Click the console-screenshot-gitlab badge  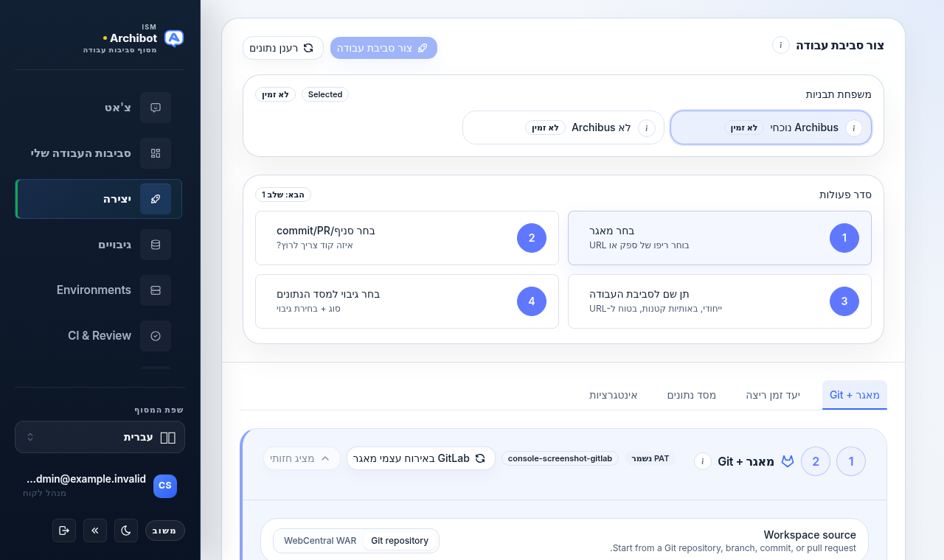pos(560,458)
